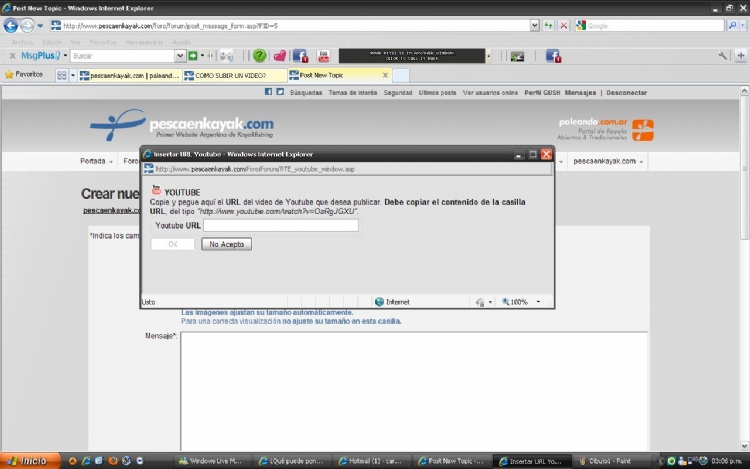Open the Seguridad link

pos(397,93)
